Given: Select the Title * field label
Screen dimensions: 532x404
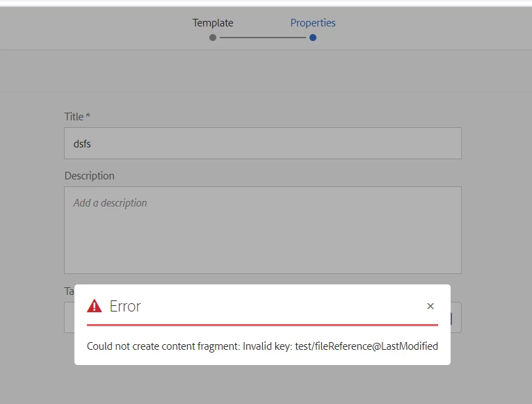Looking at the screenshot, I should click(x=77, y=116).
